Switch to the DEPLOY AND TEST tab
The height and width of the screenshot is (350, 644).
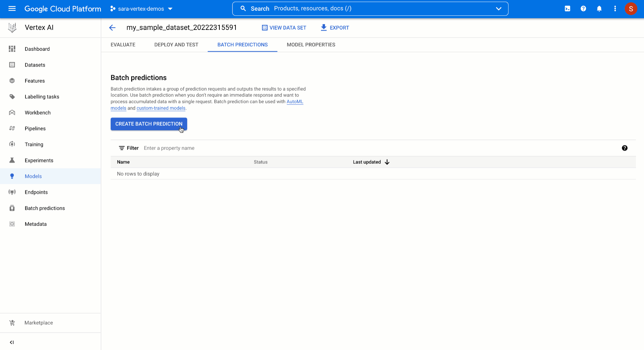[176, 45]
